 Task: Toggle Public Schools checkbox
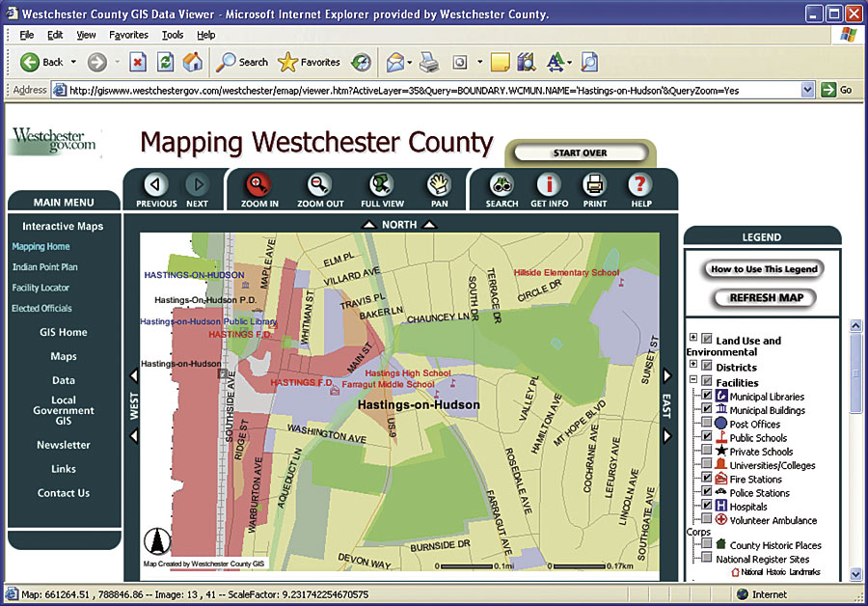707,436
